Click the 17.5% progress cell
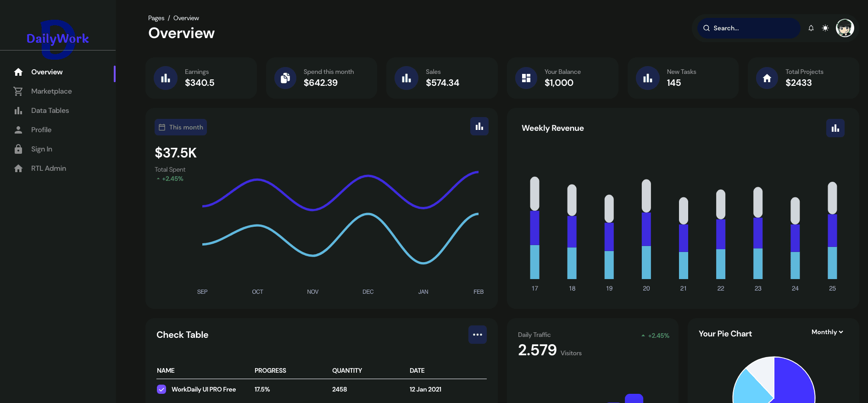This screenshot has width=868, height=403. point(262,389)
